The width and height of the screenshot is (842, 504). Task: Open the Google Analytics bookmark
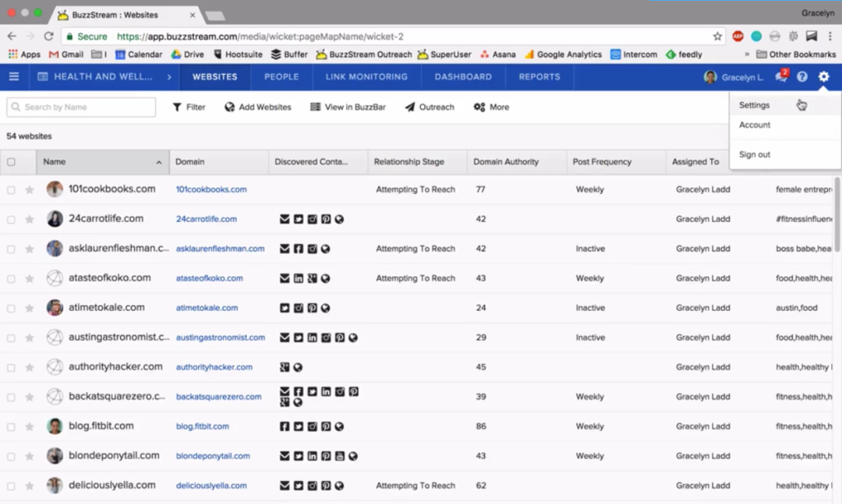(x=563, y=54)
